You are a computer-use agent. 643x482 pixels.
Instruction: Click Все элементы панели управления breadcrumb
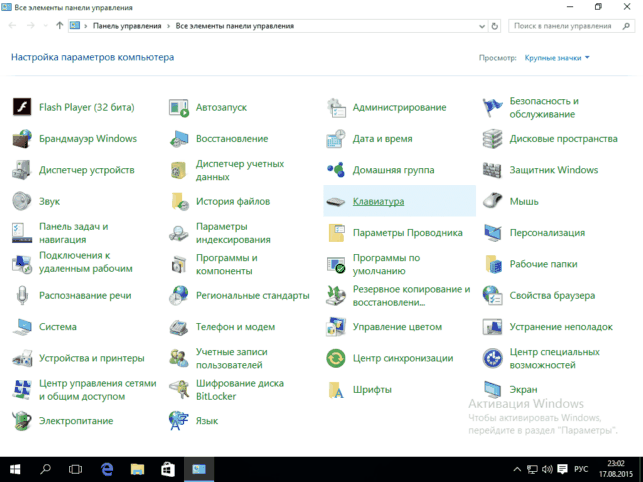tap(235, 26)
